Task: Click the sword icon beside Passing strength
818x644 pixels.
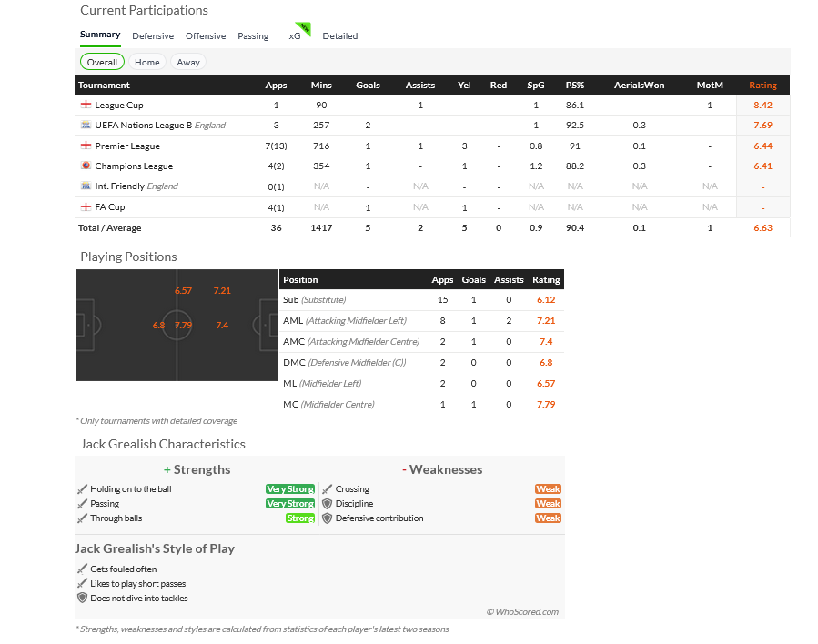Action: pos(82,504)
